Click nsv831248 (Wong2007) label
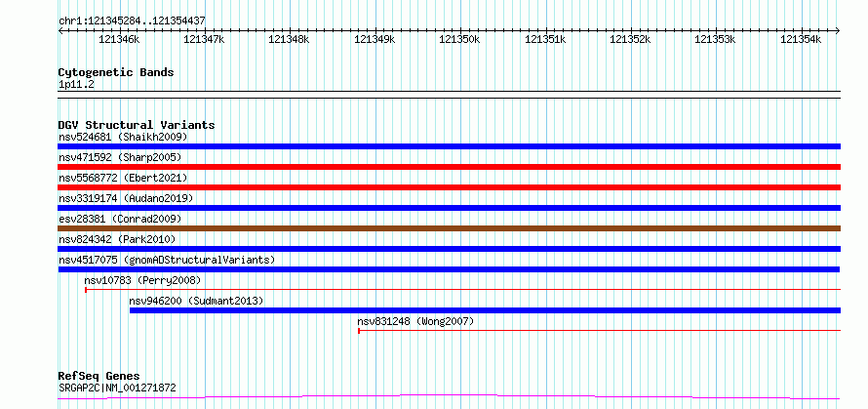The width and height of the screenshot is (868, 409). click(415, 321)
